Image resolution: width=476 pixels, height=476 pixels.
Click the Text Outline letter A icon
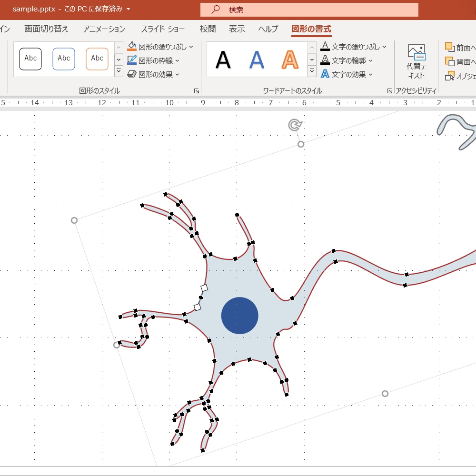coord(325,60)
